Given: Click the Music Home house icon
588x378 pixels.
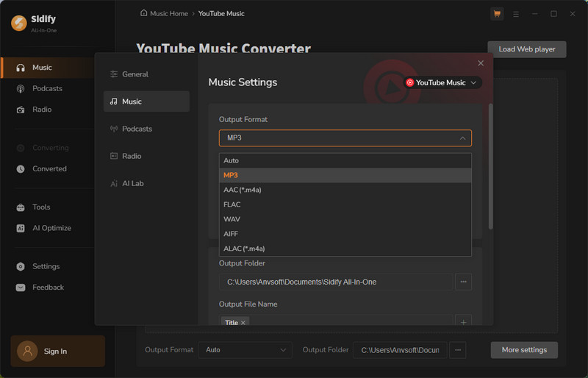Looking at the screenshot, I should point(143,13).
